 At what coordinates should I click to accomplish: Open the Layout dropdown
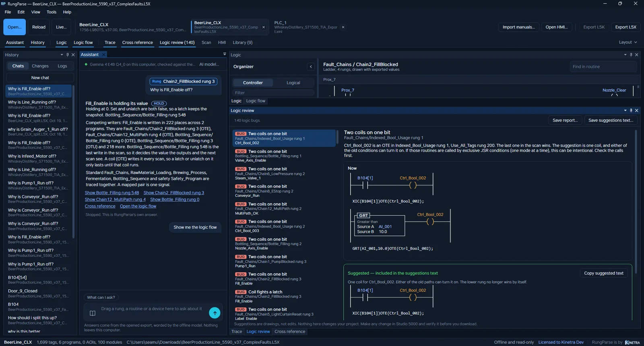coord(628,42)
